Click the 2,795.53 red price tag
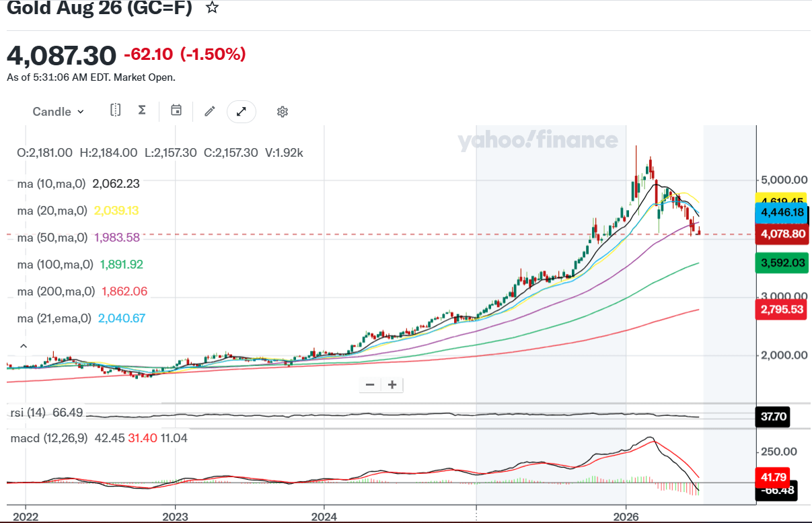This screenshot has width=812, height=523. coord(782,310)
